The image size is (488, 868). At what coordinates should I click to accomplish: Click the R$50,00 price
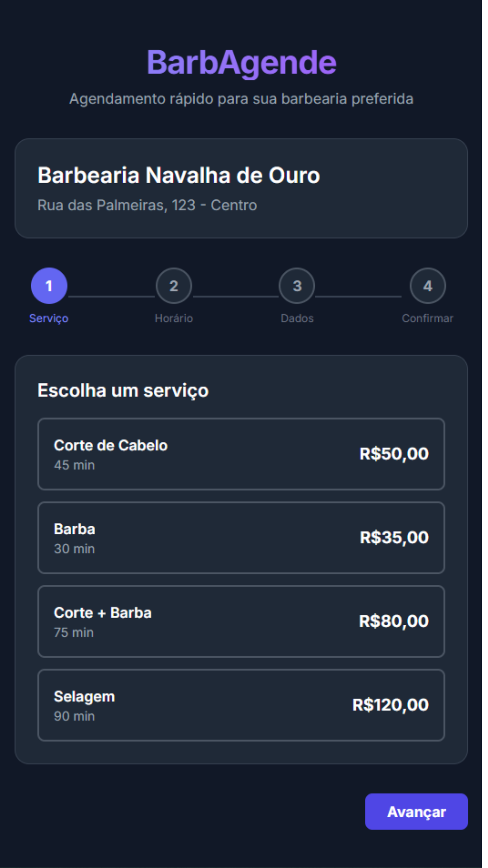point(394,454)
